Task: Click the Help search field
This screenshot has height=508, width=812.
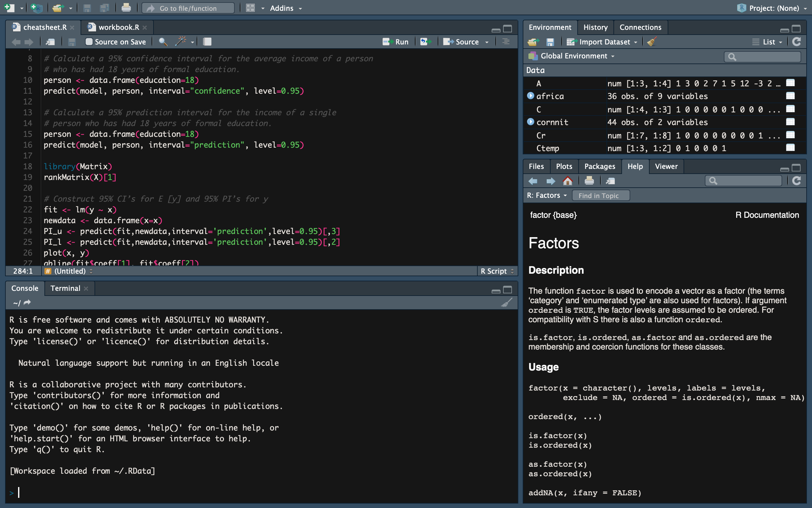Action: coord(743,181)
